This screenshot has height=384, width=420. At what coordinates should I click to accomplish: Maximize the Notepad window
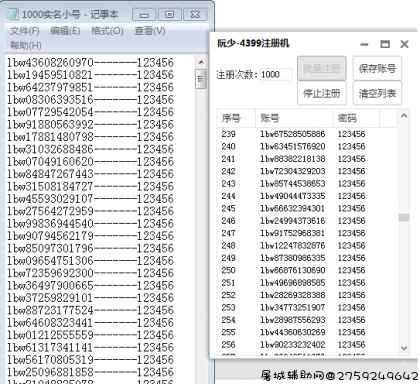pos(170,14)
